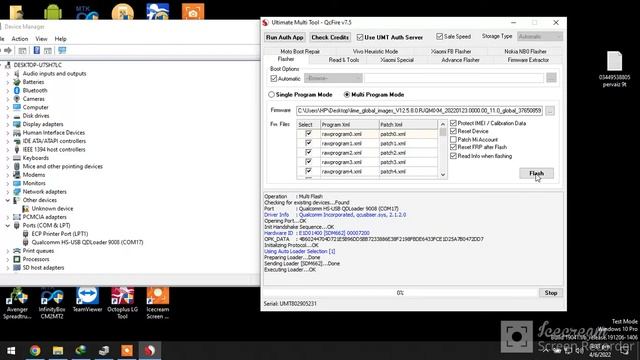Screen dimensions: 640x360
Task: Open Icecream Screen Recorder desktop icon
Action: click(x=158, y=303)
